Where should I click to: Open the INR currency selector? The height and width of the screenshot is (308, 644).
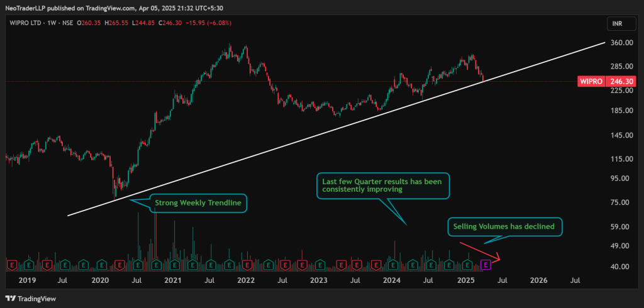[618, 24]
